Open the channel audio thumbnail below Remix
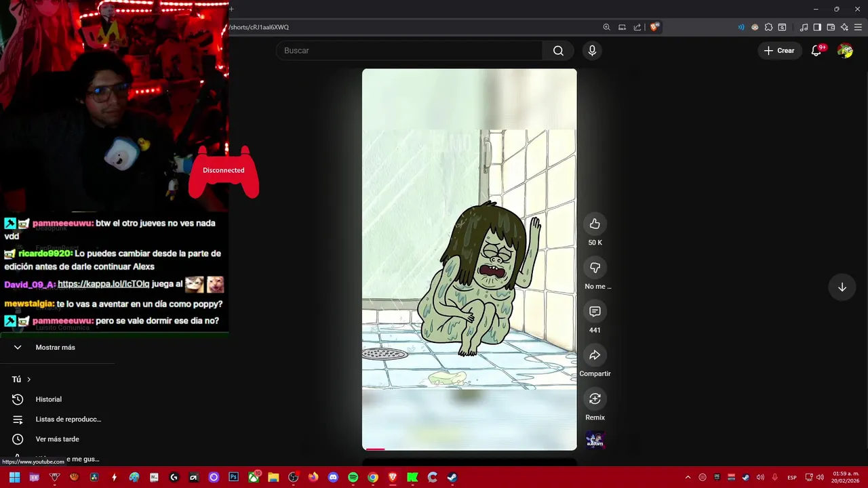 [x=595, y=441]
